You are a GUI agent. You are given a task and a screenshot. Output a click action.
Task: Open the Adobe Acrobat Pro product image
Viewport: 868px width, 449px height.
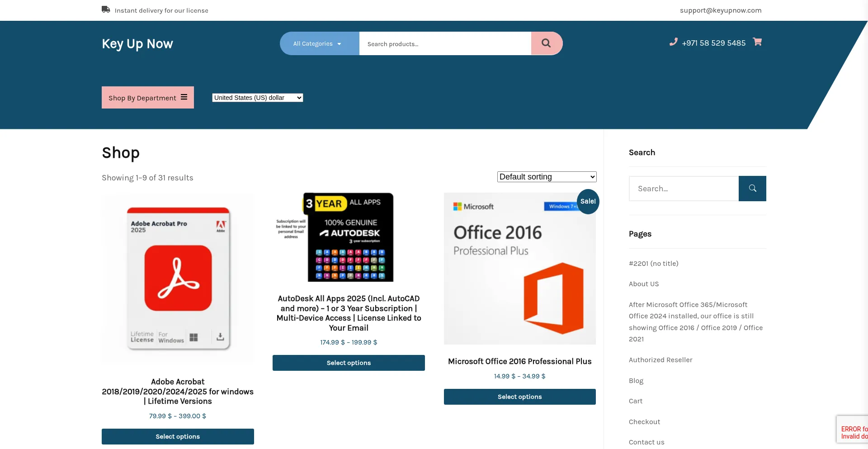[x=178, y=278]
